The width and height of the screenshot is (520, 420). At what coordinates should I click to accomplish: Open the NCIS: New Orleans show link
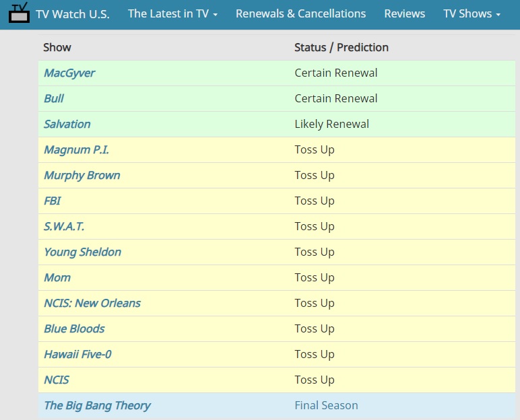(92, 303)
